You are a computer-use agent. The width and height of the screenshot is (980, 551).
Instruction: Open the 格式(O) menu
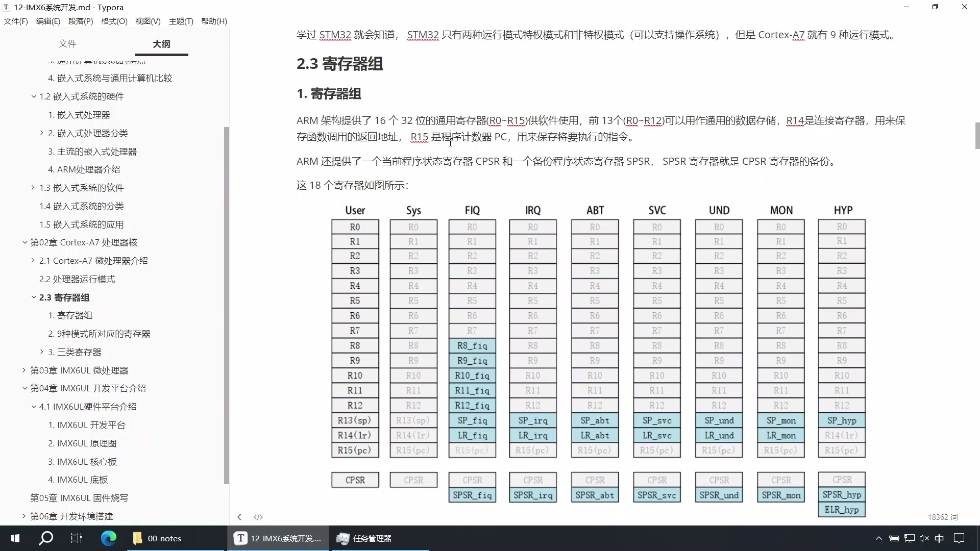point(114,21)
